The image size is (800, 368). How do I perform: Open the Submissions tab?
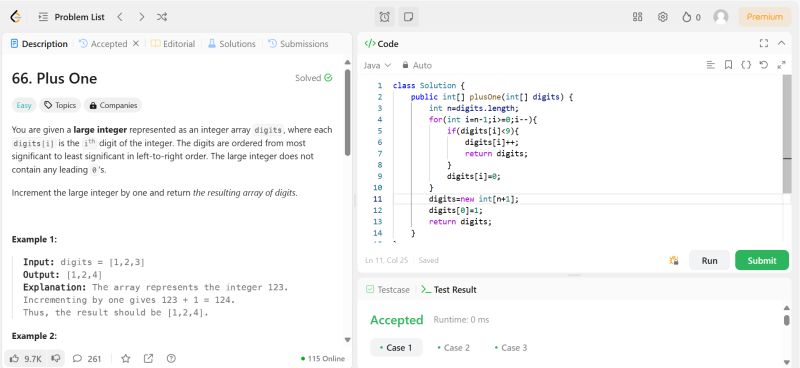[x=298, y=44]
